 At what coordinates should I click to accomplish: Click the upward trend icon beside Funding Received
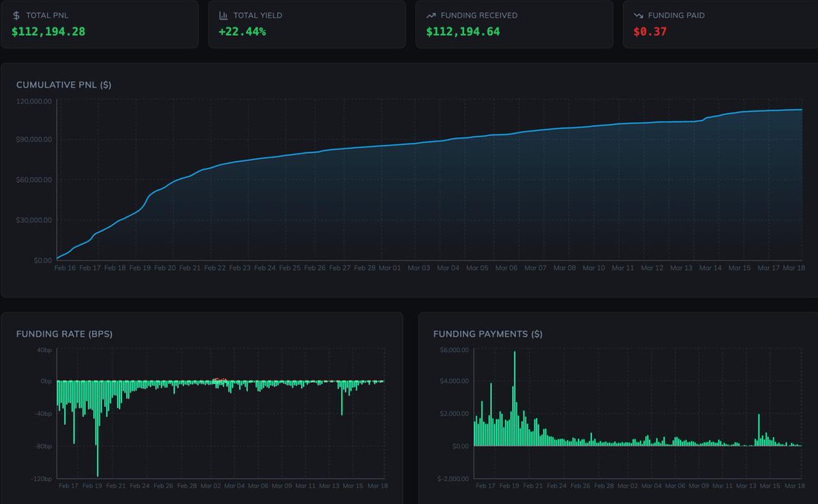pyautogui.click(x=431, y=15)
